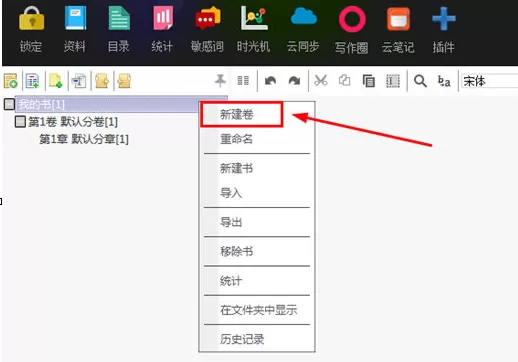Click the new book toolbar icon
The height and width of the screenshot is (362, 518).
pyautogui.click(x=11, y=81)
